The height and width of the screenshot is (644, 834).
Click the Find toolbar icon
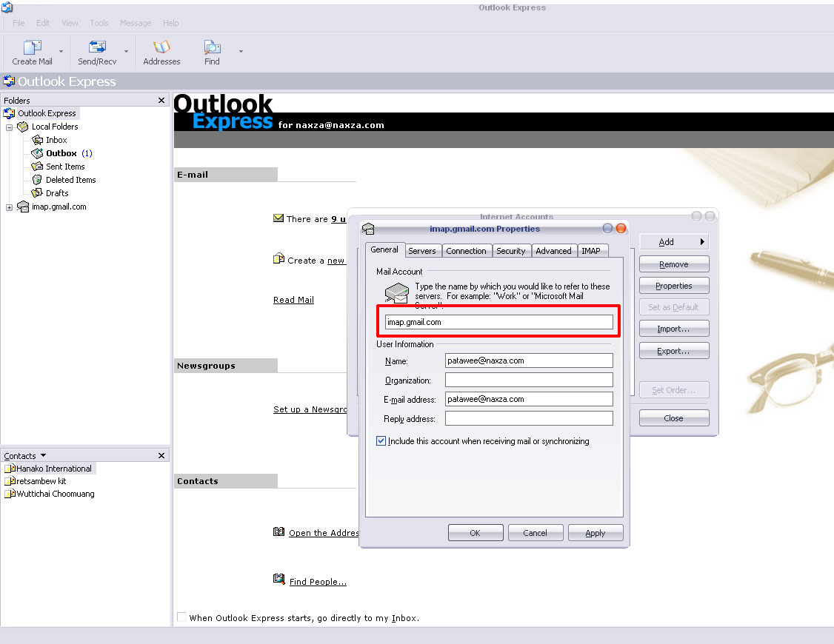tap(212, 48)
